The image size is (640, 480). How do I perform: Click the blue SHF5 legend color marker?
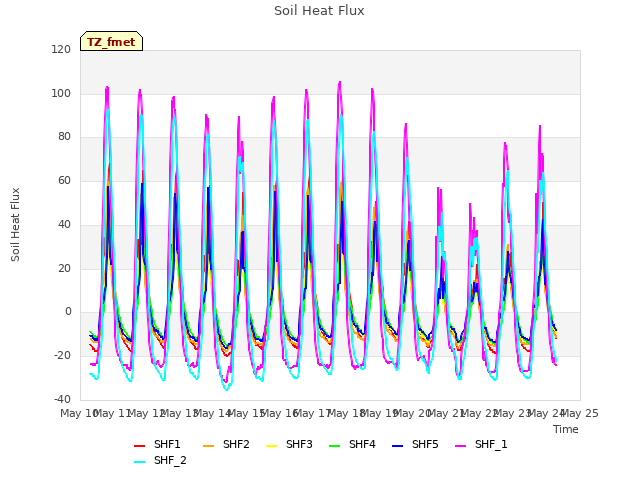[x=397, y=446]
